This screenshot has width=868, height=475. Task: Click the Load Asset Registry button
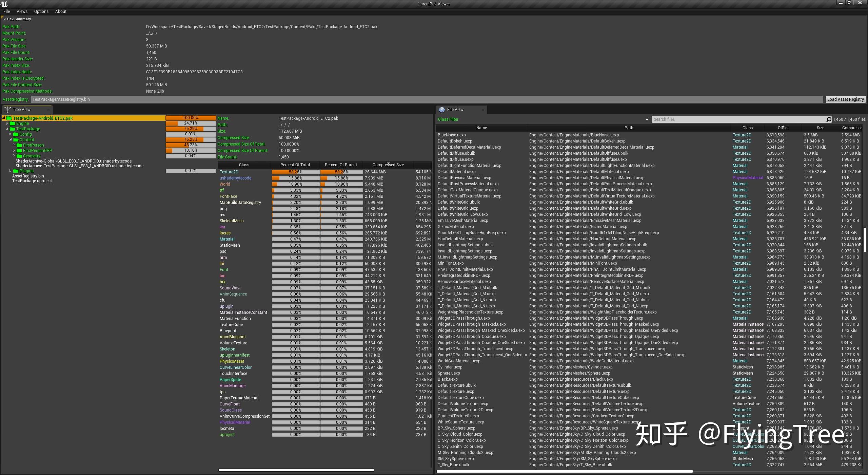coord(845,99)
